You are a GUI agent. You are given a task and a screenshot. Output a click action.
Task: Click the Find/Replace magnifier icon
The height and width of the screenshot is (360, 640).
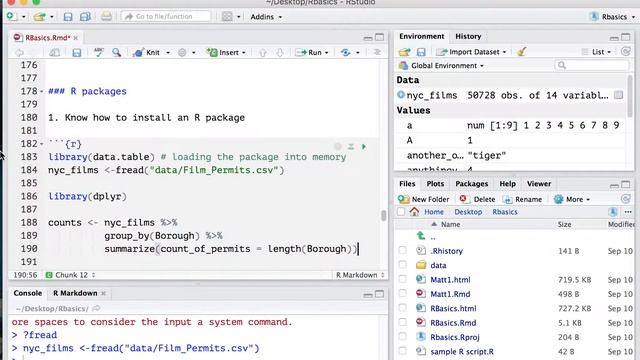[x=117, y=52]
